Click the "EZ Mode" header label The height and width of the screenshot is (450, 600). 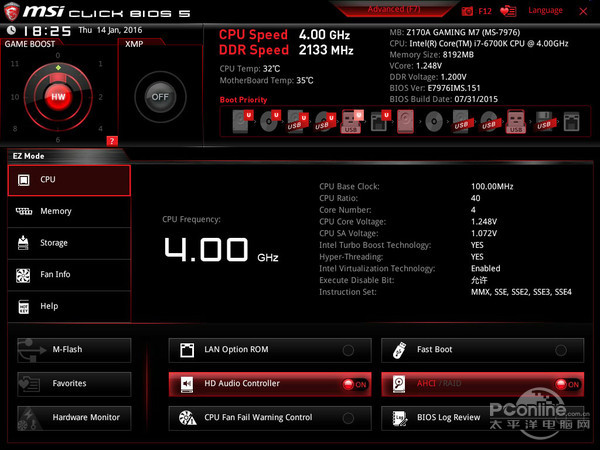coord(29,156)
